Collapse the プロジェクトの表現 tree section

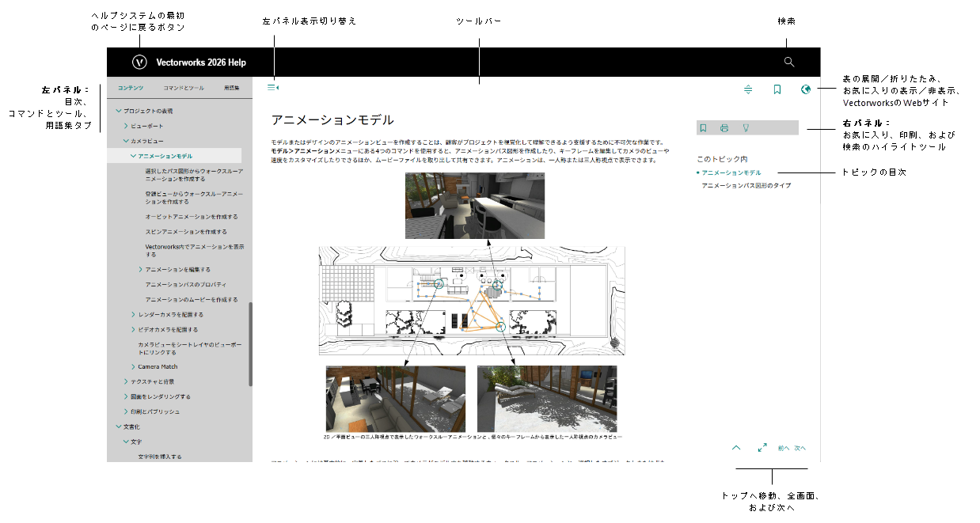pos(119,111)
